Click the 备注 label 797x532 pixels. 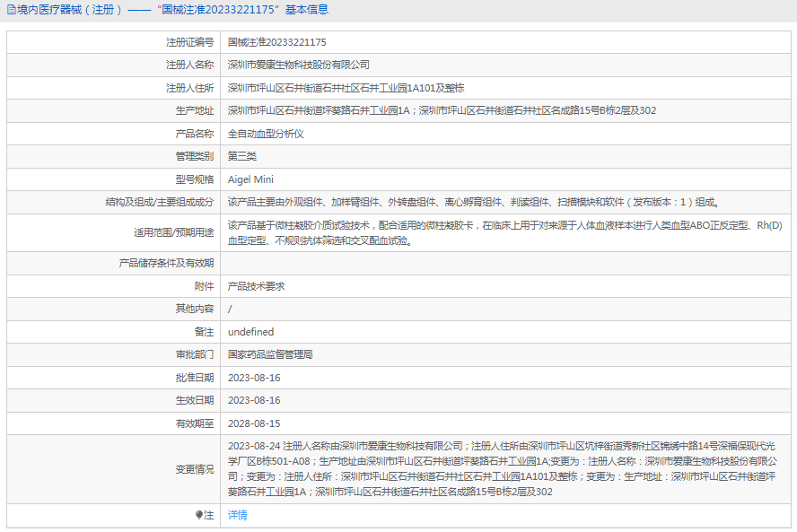click(x=205, y=332)
